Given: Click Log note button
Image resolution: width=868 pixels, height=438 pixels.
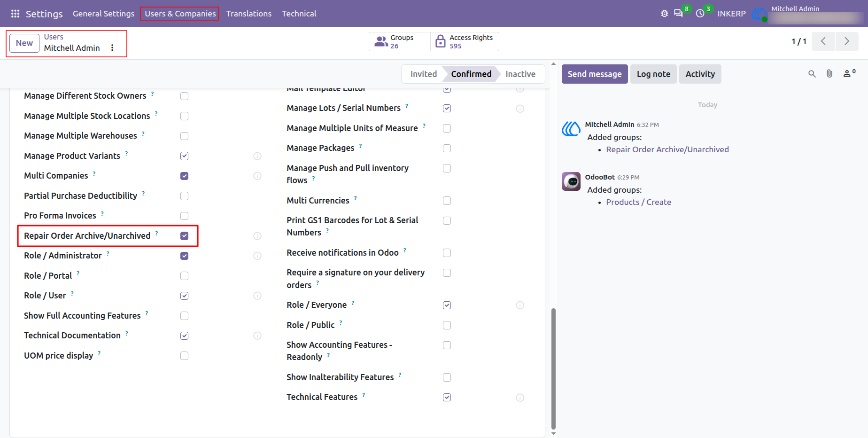Looking at the screenshot, I should click(x=653, y=74).
